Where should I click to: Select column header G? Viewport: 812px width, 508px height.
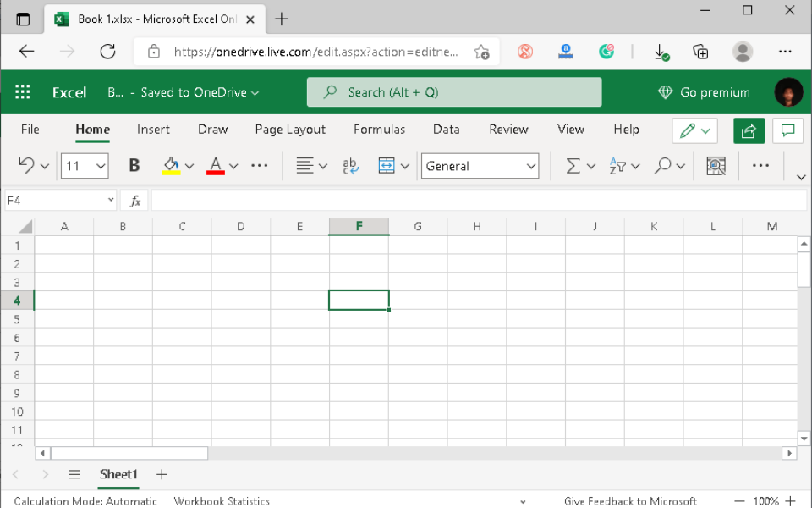(418, 227)
